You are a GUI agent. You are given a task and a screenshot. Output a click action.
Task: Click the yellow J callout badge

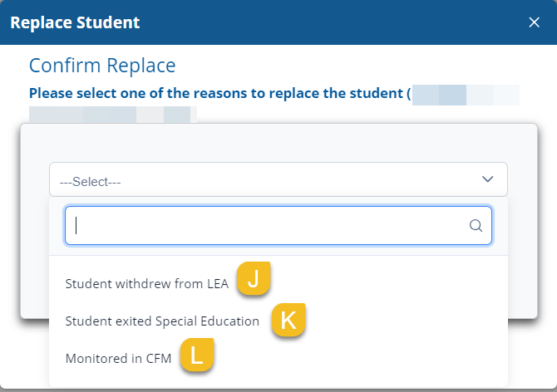pos(254,280)
